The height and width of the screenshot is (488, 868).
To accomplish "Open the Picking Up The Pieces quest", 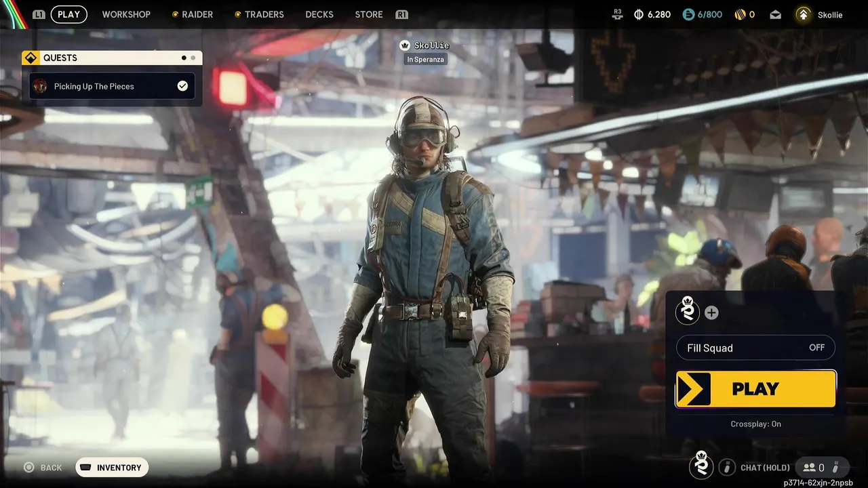I will tap(113, 86).
